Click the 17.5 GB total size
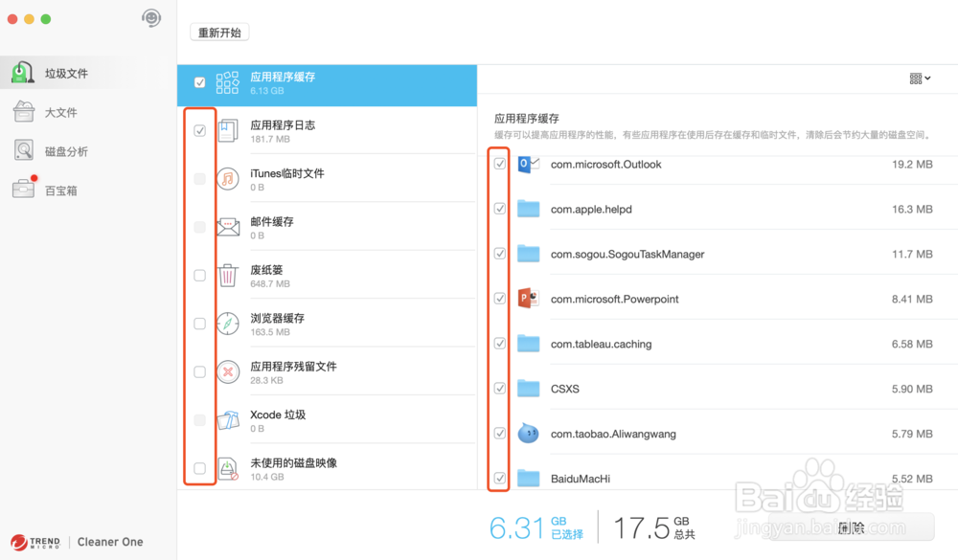 tap(654, 527)
